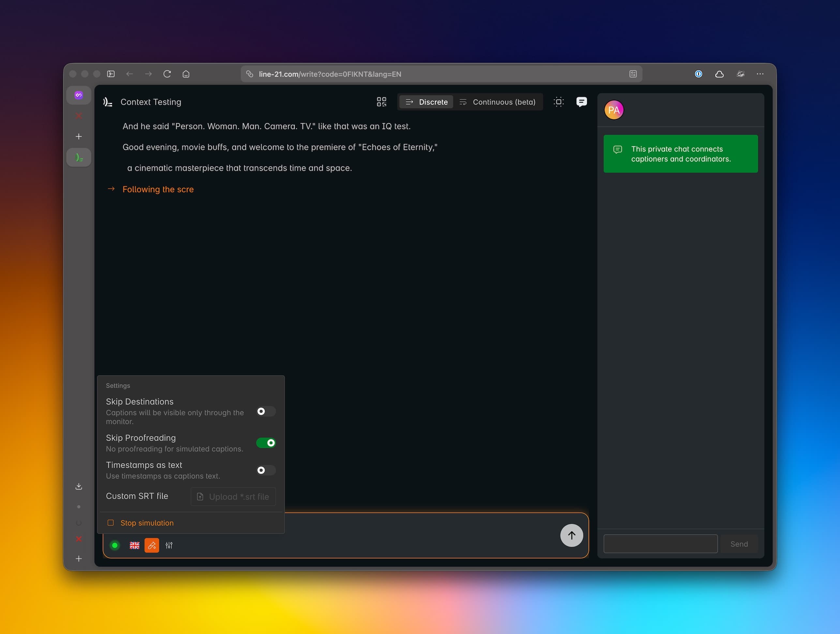Screen dimensions: 840x634
Task: Open the settings sliders icon
Action: coord(169,546)
